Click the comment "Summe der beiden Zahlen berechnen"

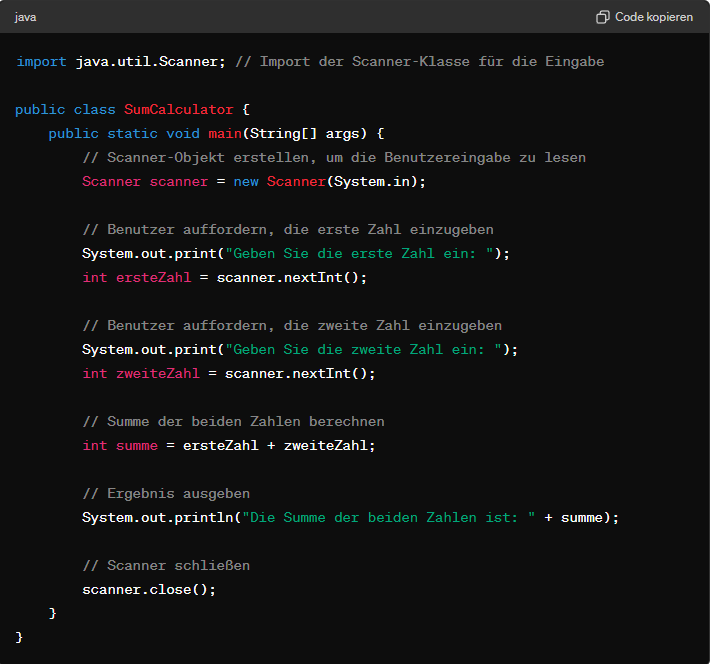tap(233, 422)
